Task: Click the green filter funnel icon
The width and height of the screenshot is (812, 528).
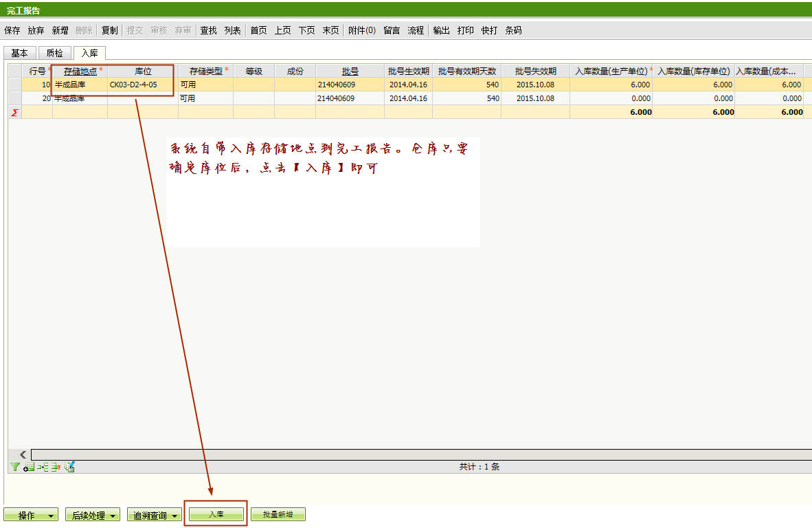Action: click(15, 467)
